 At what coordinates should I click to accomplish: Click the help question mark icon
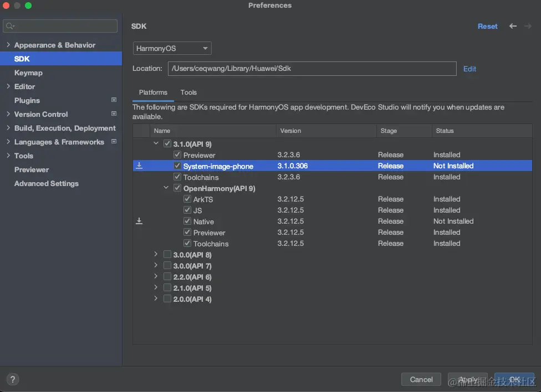tap(12, 379)
